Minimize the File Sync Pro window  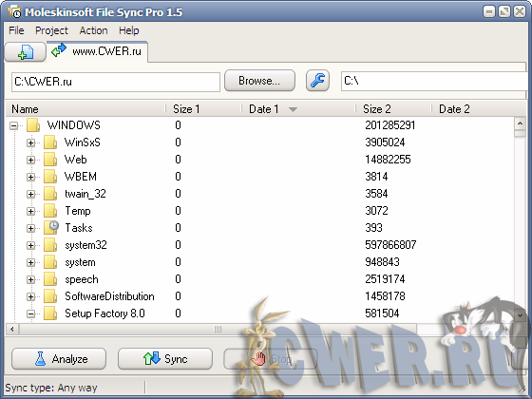[x=489, y=11]
